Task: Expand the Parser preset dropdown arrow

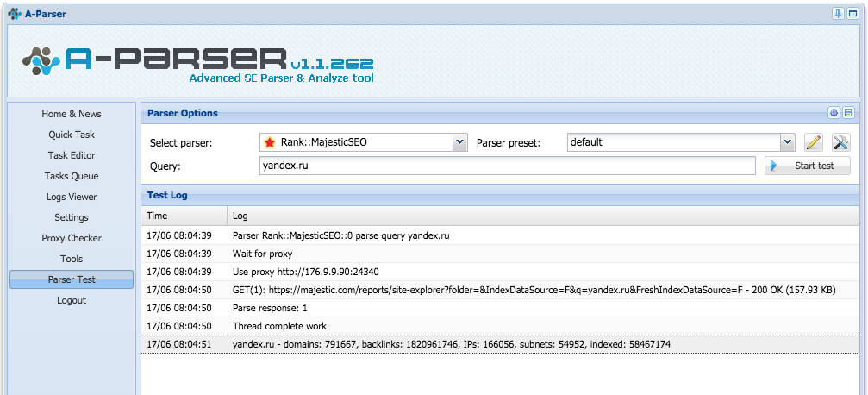Action: (x=788, y=142)
